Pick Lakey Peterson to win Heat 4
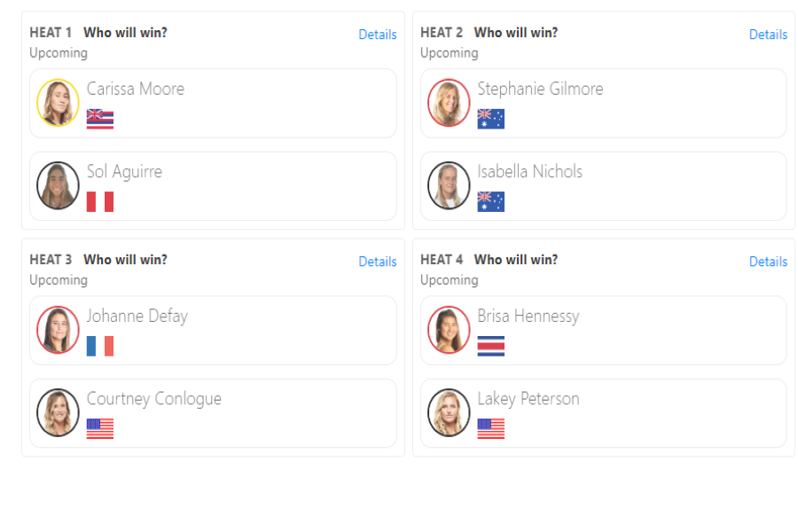Viewport: 798px width, 532px height. [604, 413]
